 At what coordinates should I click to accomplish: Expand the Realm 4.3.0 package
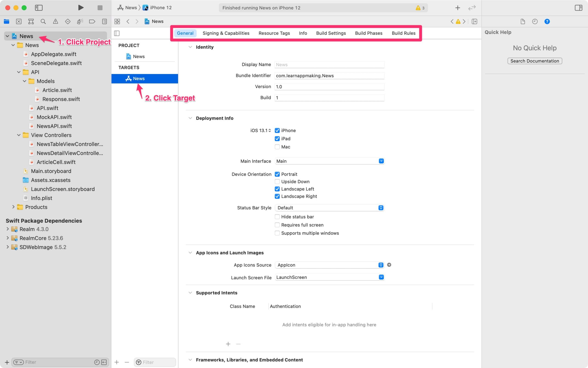8,229
